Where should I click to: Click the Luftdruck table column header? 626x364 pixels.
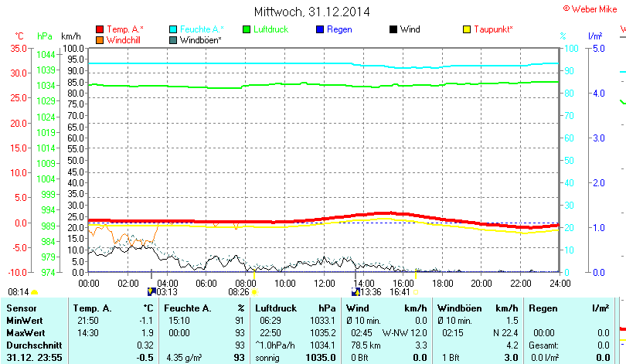point(276,308)
